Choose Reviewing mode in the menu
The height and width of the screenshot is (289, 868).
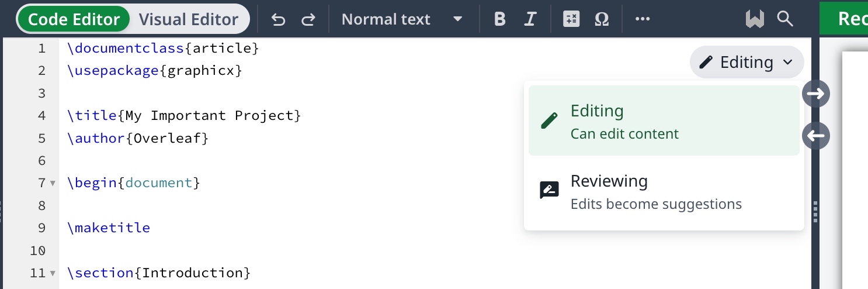tap(664, 191)
